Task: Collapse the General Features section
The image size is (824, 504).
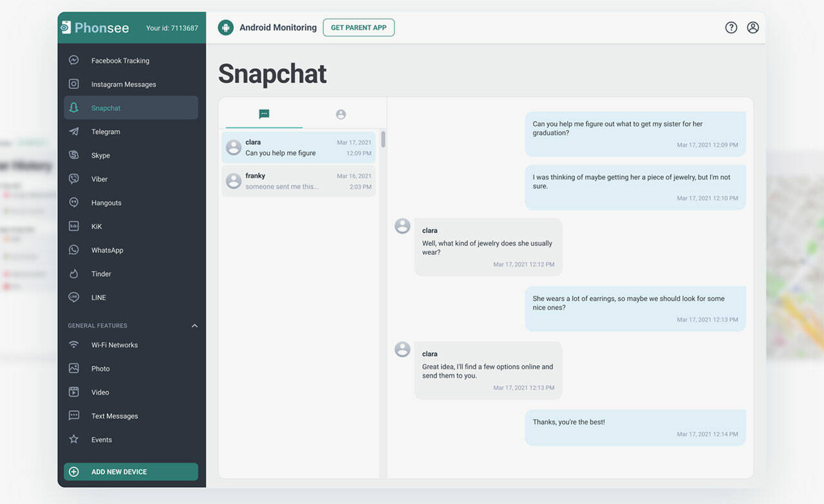Action: tap(194, 326)
